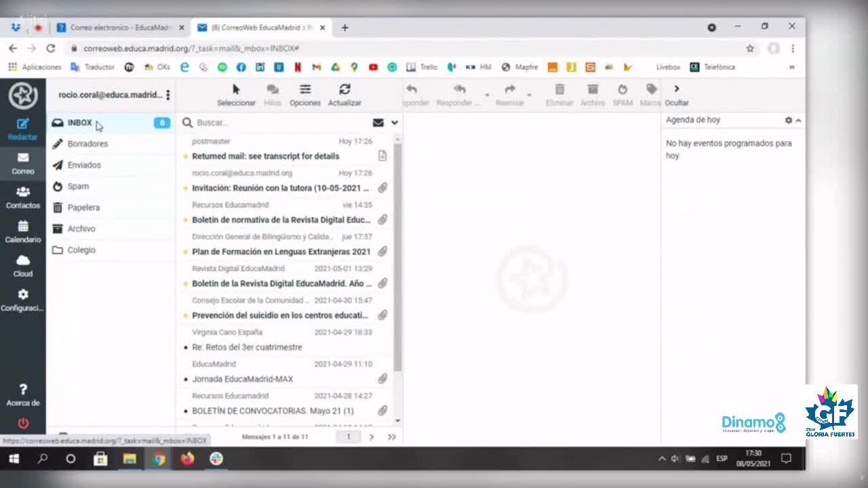This screenshot has width=868, height=488.
Task: Click the envelope filter icon
Action: point(378,123)
